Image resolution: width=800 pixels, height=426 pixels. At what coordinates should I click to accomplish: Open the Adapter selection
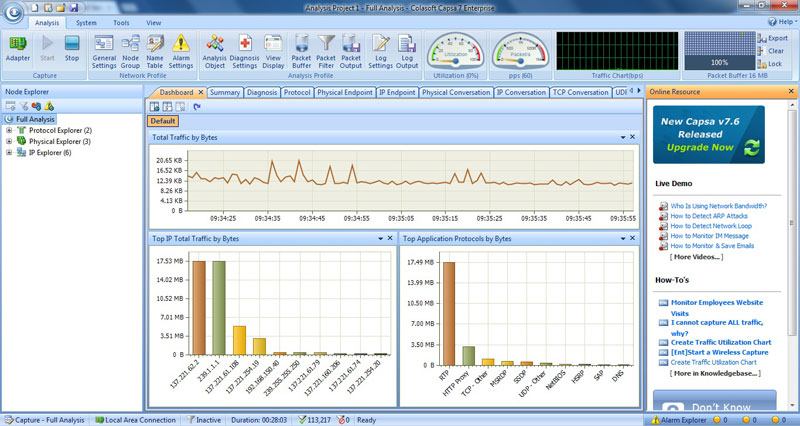click(x=18, y=49)
